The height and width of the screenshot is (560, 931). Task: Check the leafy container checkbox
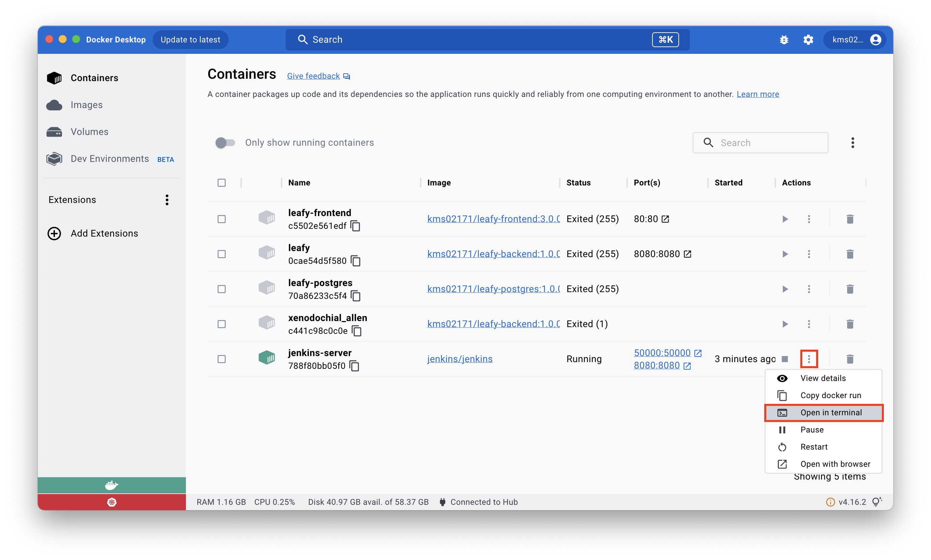[x=222, y=254]
